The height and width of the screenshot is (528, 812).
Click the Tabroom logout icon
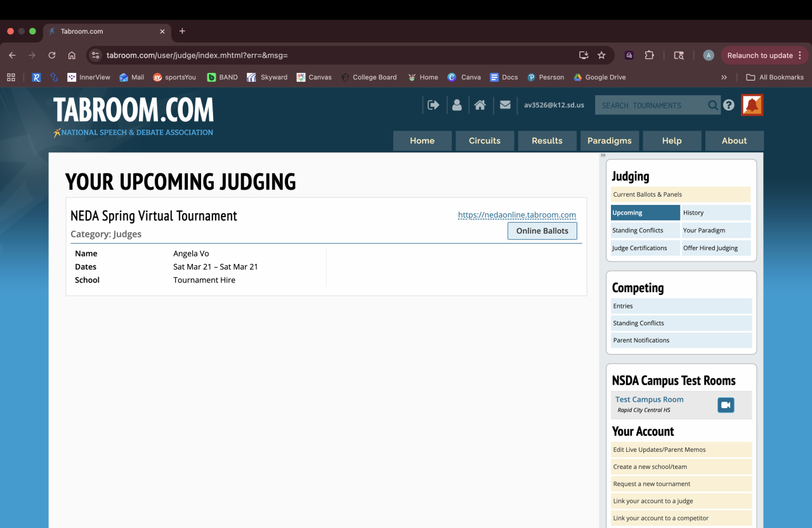tap(433, 105)
